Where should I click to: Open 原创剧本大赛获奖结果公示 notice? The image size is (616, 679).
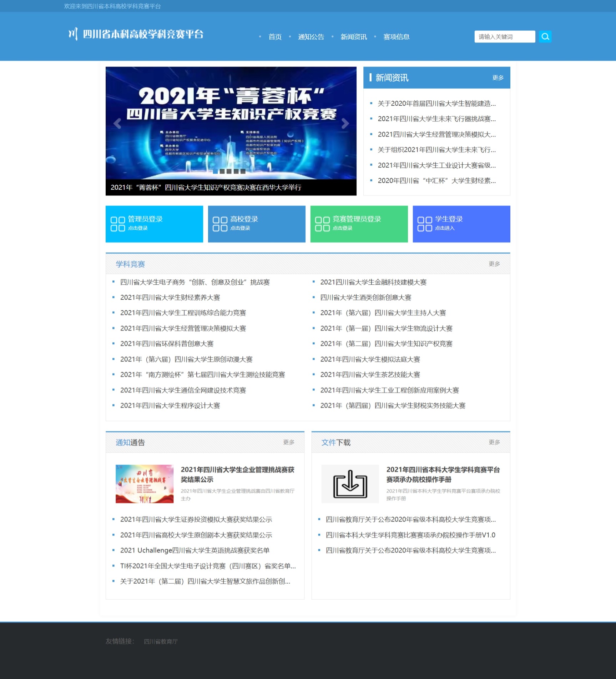(x=196, y=535)
